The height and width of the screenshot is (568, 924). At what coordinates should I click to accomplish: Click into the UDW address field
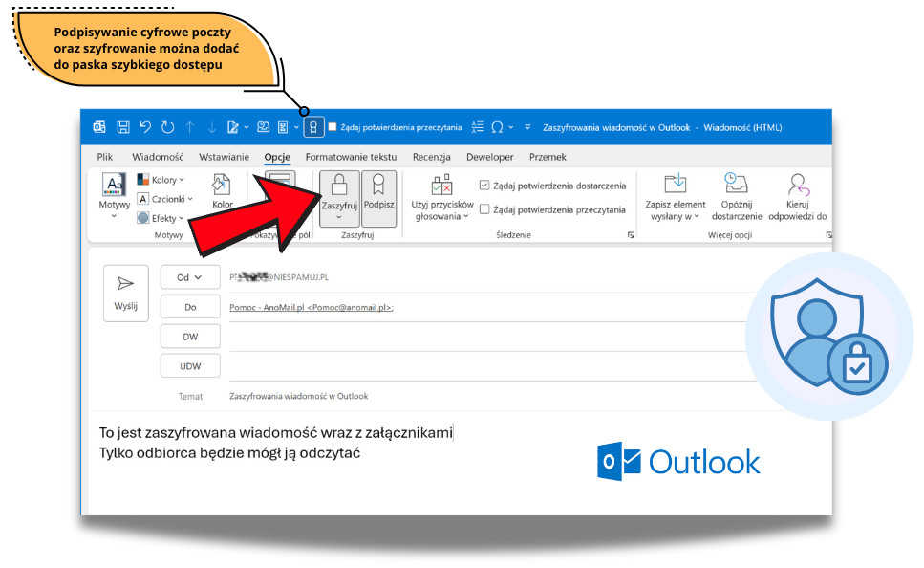494,367
